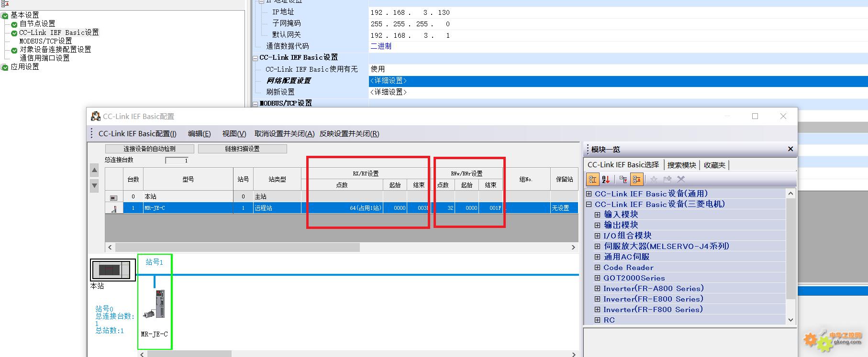Click the 二进制 communication data code value

tap(381, 46)
